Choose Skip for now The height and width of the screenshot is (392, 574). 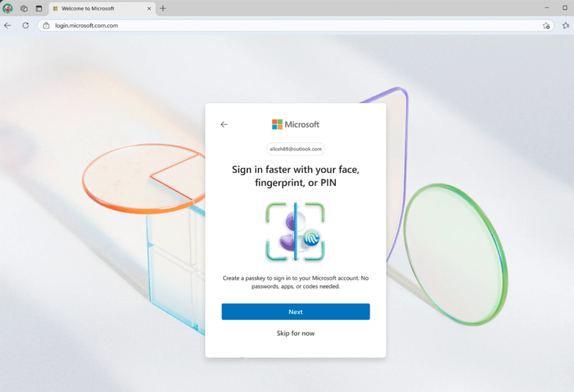(295, 333)
